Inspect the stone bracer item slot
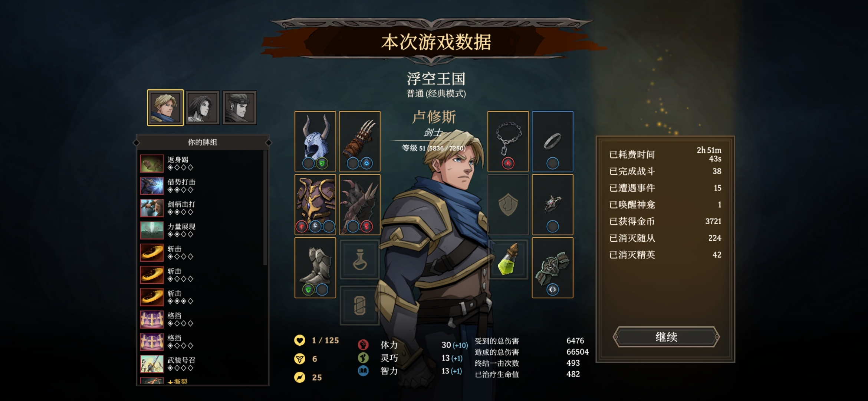This screenshot has height=401, width=868. pos(553,267)
